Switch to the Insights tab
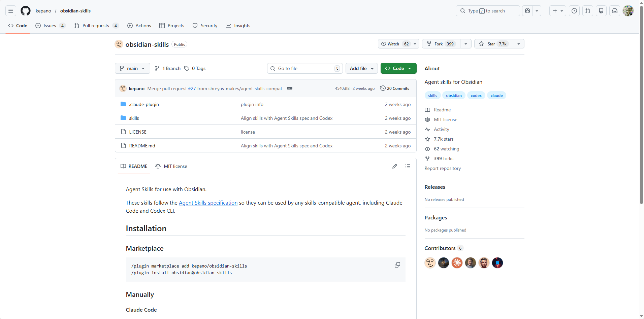The width and height of the screenshot is (644, 319). click(238, 26)
